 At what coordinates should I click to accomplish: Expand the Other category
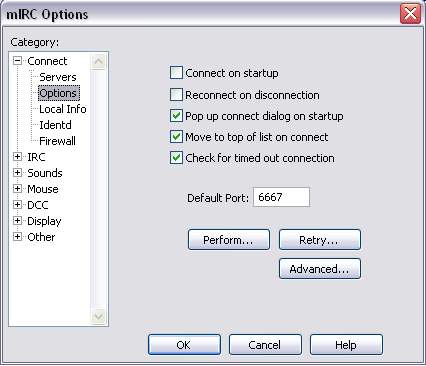click(17, 237)
